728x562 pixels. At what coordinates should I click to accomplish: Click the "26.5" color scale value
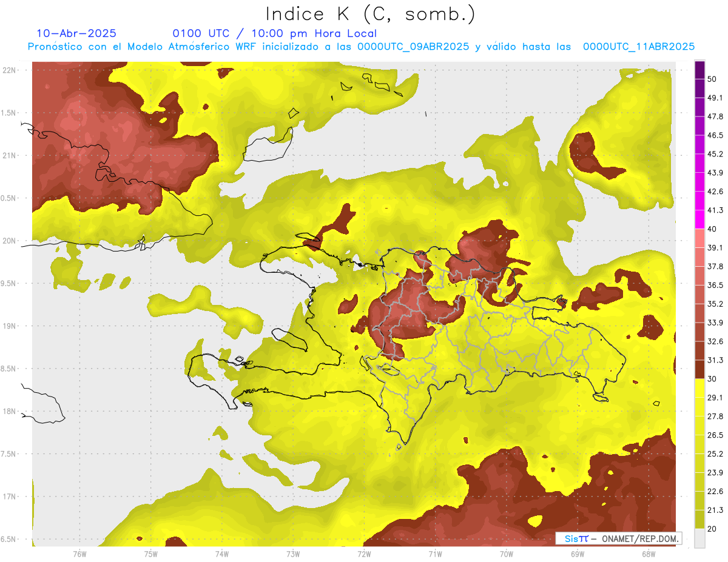click(x=715, y=435)
